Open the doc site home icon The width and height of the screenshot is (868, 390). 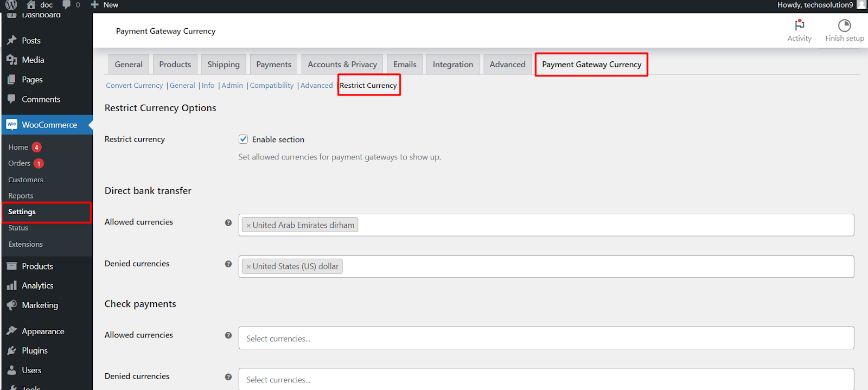click(31, 5)
